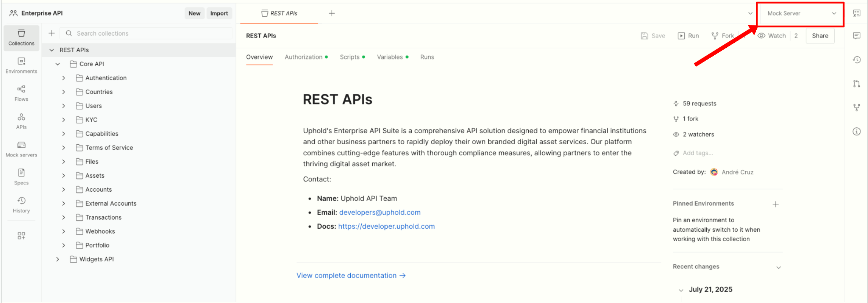Open the Environments sidebar section
This screenshot has height=303, width=868.
tap(21, 66)
